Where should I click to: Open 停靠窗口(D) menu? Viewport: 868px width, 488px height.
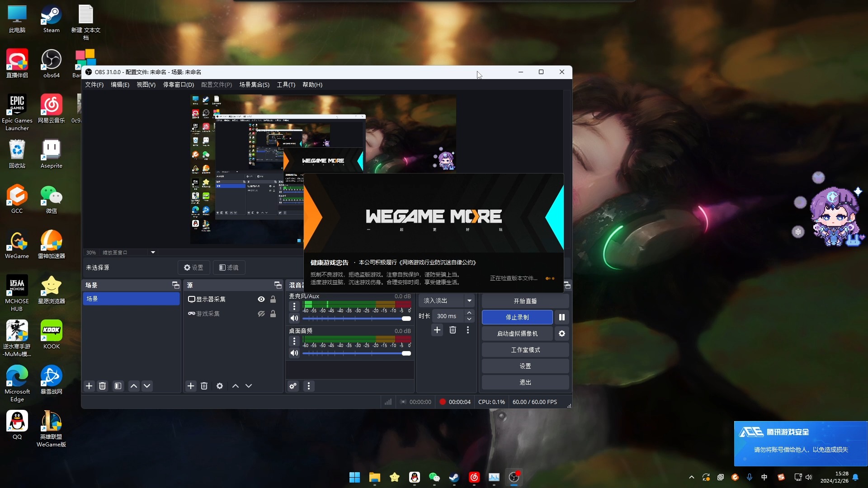tap(179, 85)
